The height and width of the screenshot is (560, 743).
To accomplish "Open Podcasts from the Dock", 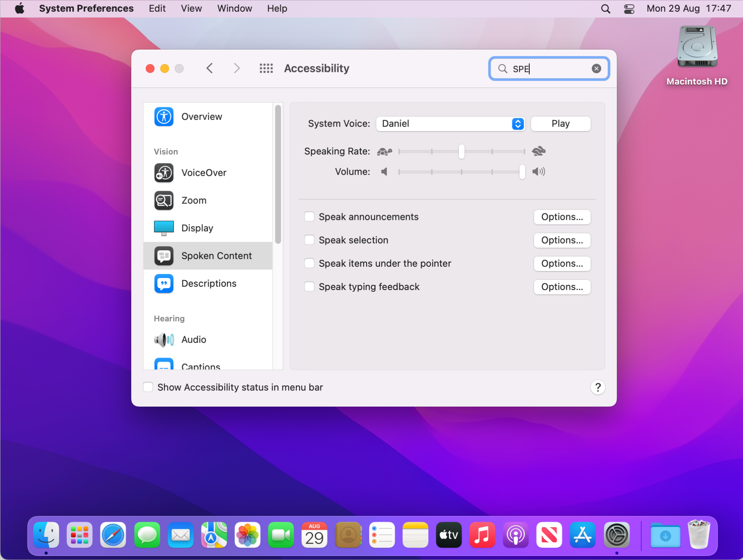I will (516, 535).
